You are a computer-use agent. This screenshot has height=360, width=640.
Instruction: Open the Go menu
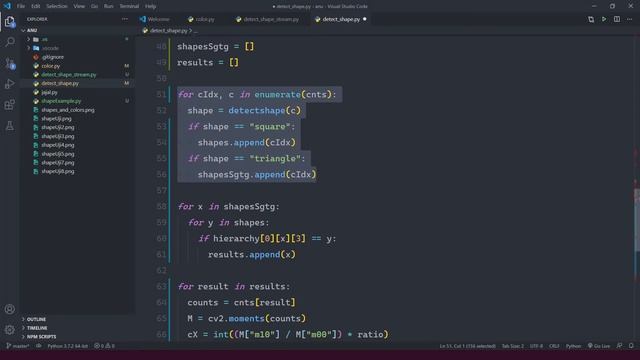coord(94,6)
